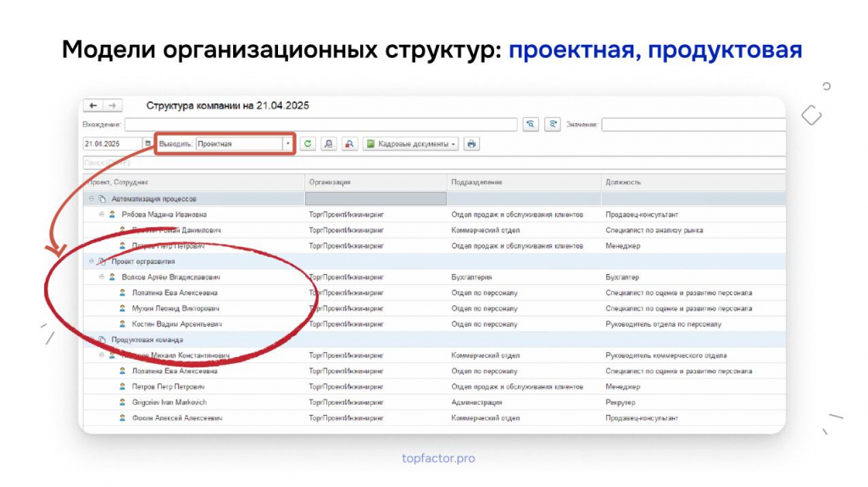The image size is (868, 487).
Task: Click the cancel search icon with red mark
Action: [x=348, y=144]
